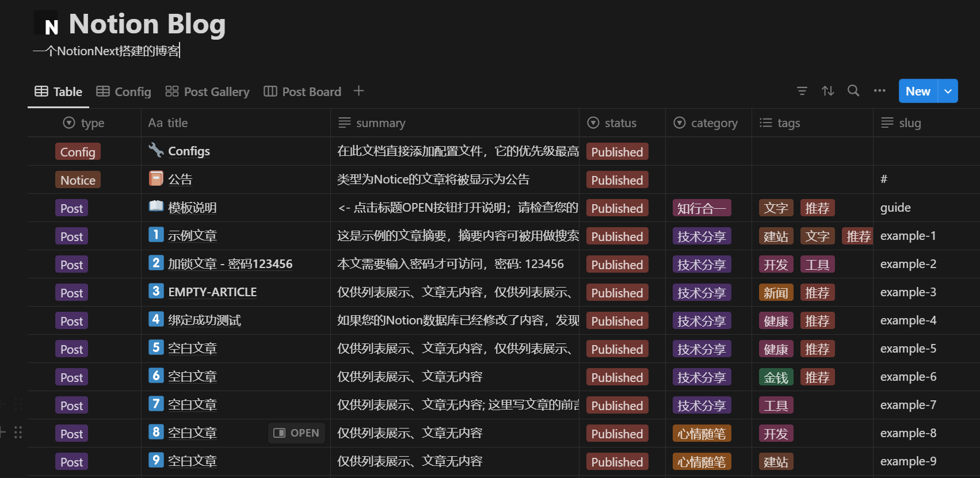The image size is (980, 478).
Task: Open the EMPTY-ARTICLE page title
Action: coord(212,292)
